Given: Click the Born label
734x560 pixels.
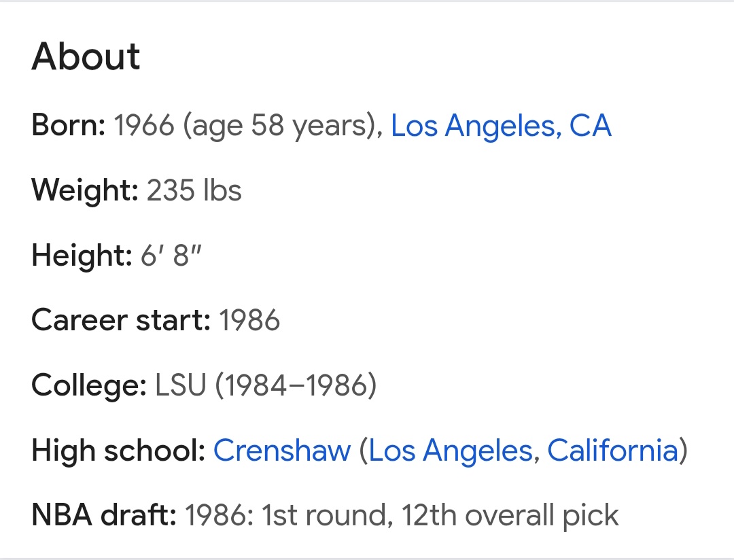Looking at the screenshot, I should pyautogui.click(x=69, y=125).
